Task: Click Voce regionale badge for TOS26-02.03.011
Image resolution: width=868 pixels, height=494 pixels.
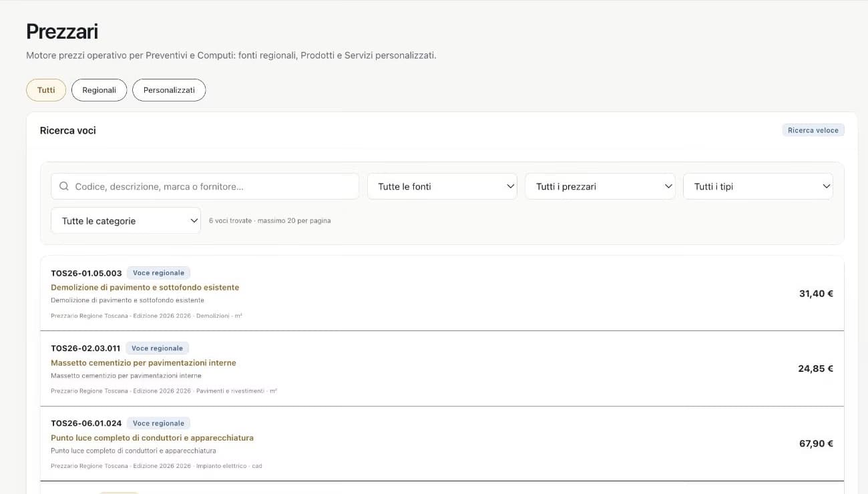Action: [157, 348]
